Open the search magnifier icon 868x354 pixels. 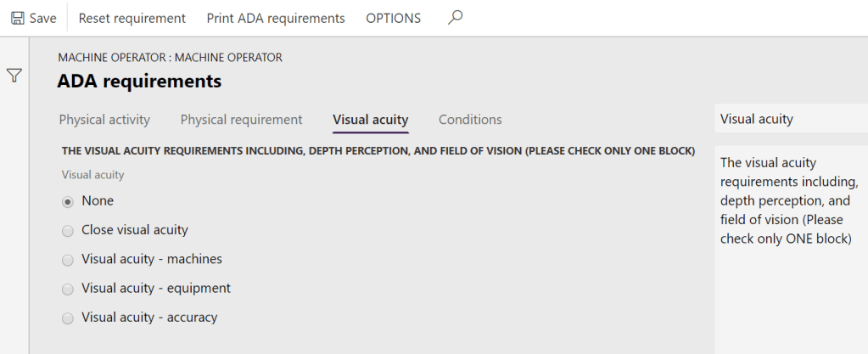(x=456, y=17)
